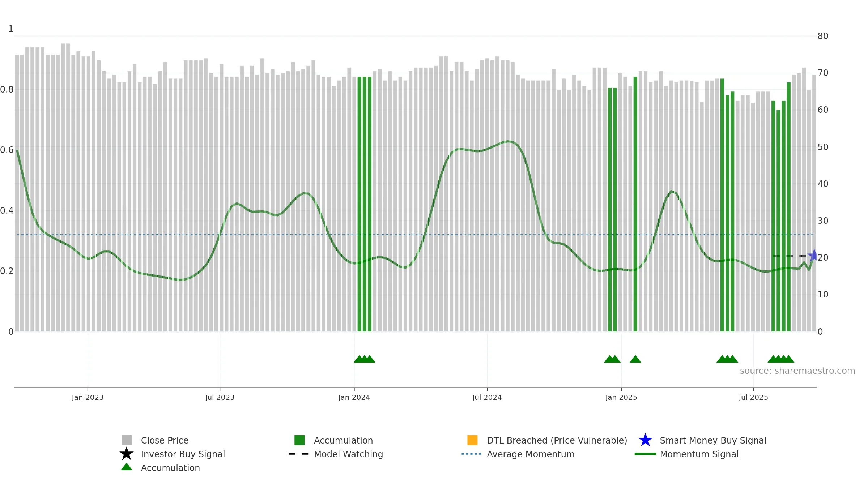Click the blue Smart Money Buy Signal star
This screenshot has height=488, width=868.
click(x=645, y=440)
